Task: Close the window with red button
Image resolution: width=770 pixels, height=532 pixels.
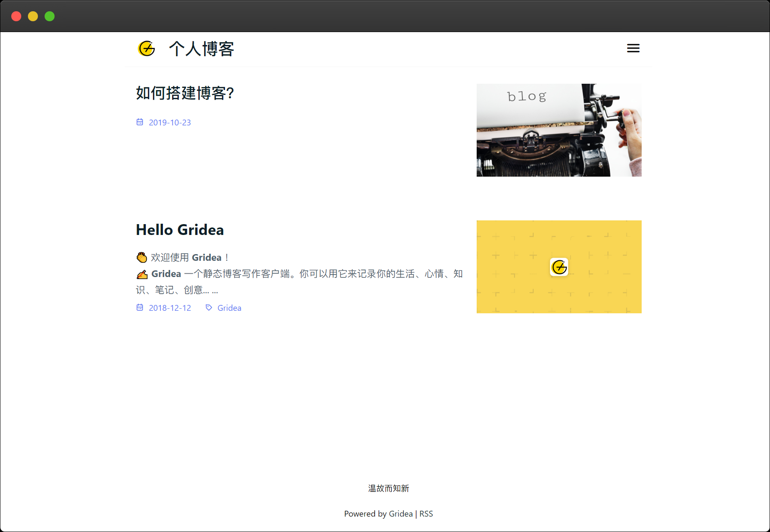Action: 16,16
